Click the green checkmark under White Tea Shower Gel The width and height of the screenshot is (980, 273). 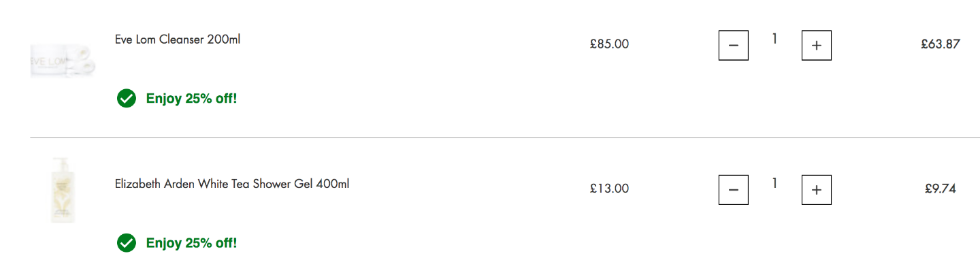126,243
